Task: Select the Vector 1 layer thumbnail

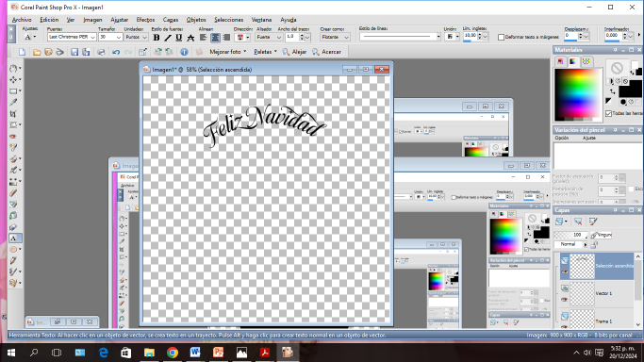Action: [583, 294]
